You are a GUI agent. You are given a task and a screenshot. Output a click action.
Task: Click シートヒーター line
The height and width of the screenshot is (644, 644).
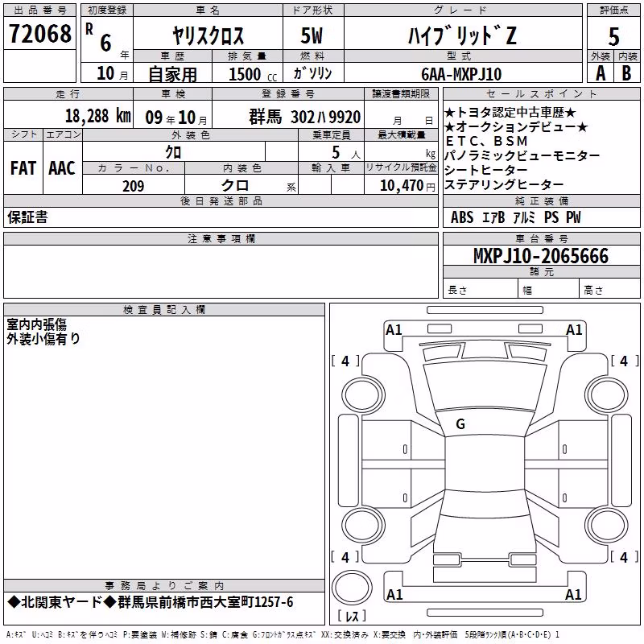486,170
